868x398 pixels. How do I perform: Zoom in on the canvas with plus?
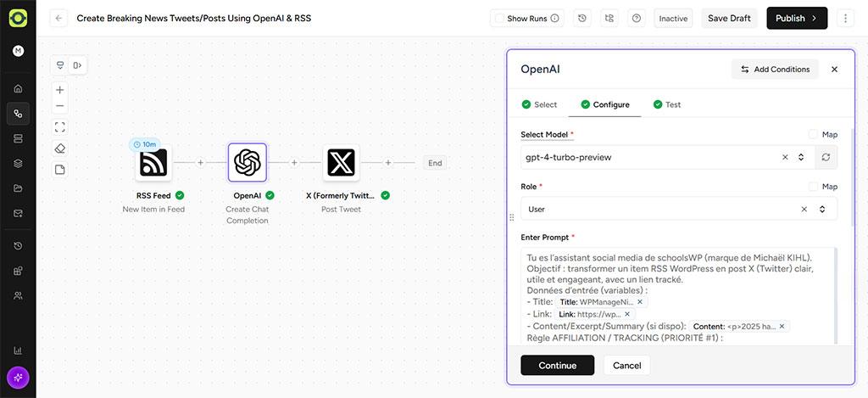pos(60,90)
